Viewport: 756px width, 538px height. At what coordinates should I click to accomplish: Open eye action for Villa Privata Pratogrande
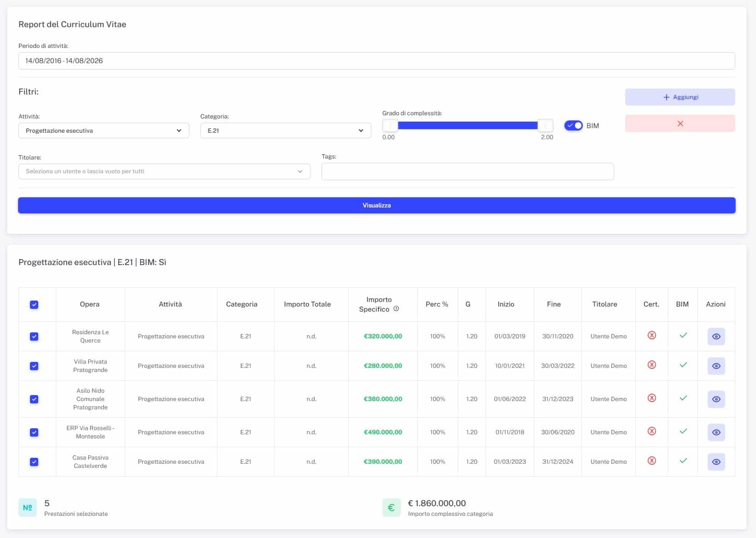coord(716,366)
